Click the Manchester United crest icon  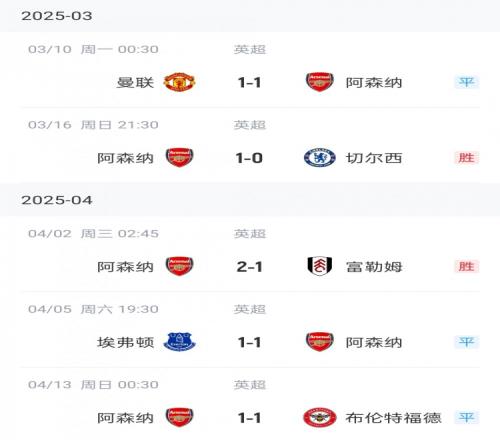(179, 82)
